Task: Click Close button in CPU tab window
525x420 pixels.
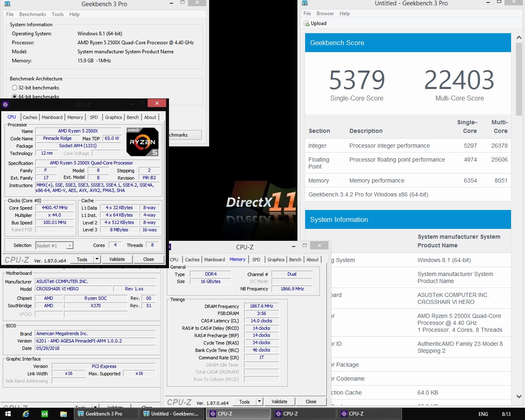Action: click(x=148, y=259)
